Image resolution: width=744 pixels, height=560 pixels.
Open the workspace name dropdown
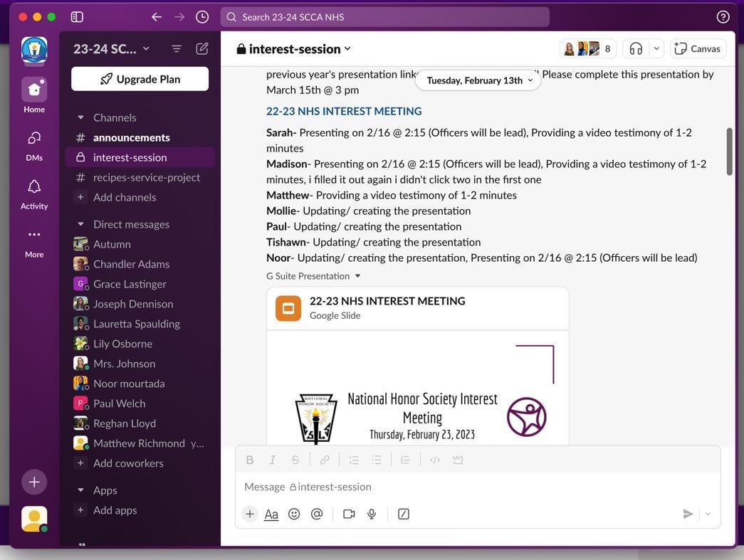pyautogui.click(x=111, y=49)
